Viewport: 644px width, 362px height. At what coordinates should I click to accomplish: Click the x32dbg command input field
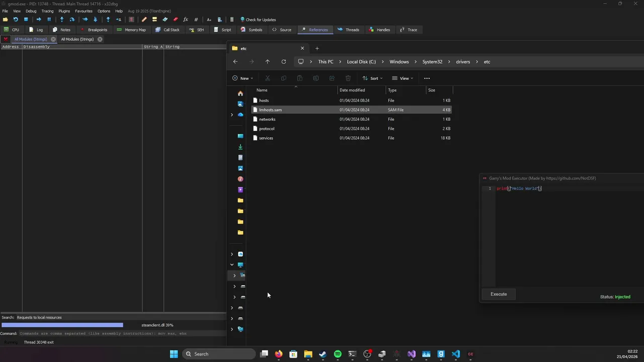click(x=122, y=333)
